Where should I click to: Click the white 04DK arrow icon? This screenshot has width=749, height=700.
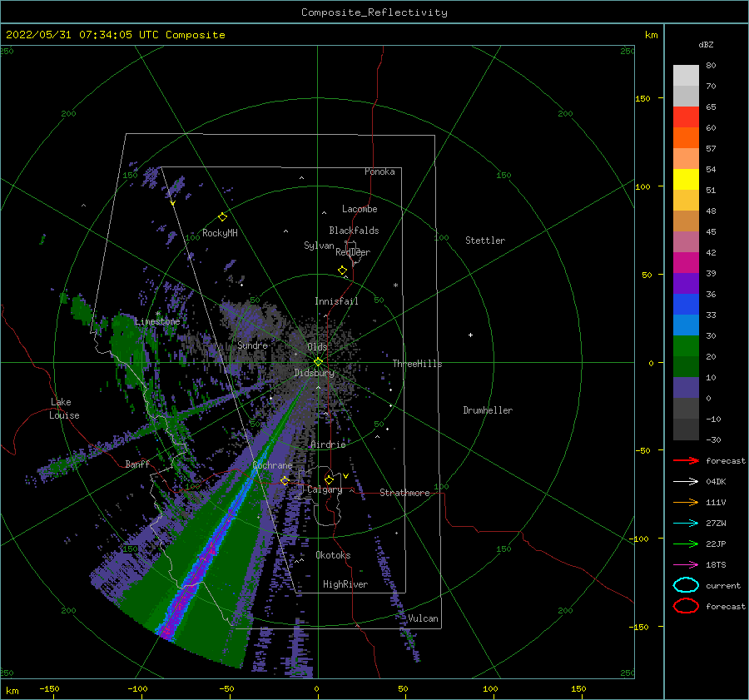pos(686,481)
